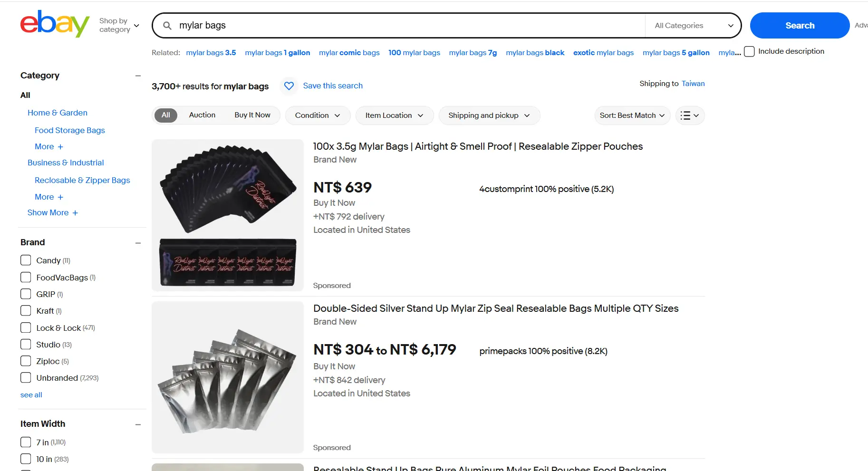This screenshot has height=471, width=868.
Task: Collapse the Category filter section
Action: pyautogui.click(x=138, y=76)
